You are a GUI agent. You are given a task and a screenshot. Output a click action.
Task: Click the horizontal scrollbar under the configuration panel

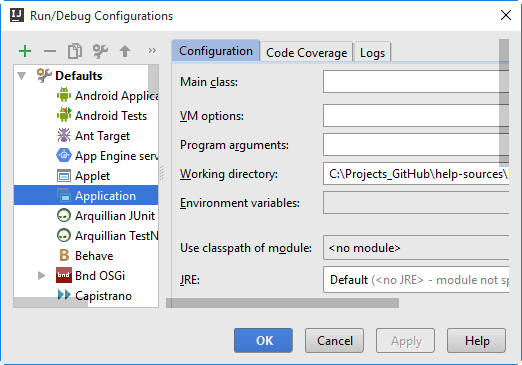click(282, 303)
